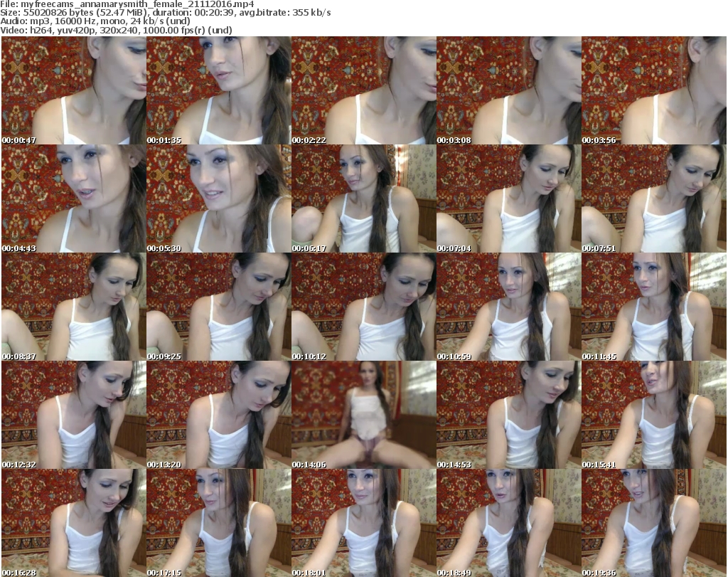728x577 pixels.
Task: Open the frame stamped 00:03:56
Action: (654, 90)
